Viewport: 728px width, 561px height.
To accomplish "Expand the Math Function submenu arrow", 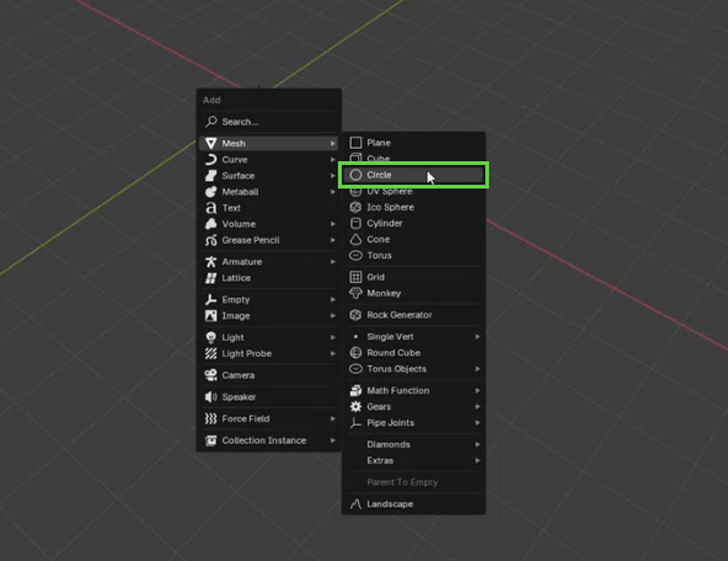I will pyautogui.click(x=478, y=391).
